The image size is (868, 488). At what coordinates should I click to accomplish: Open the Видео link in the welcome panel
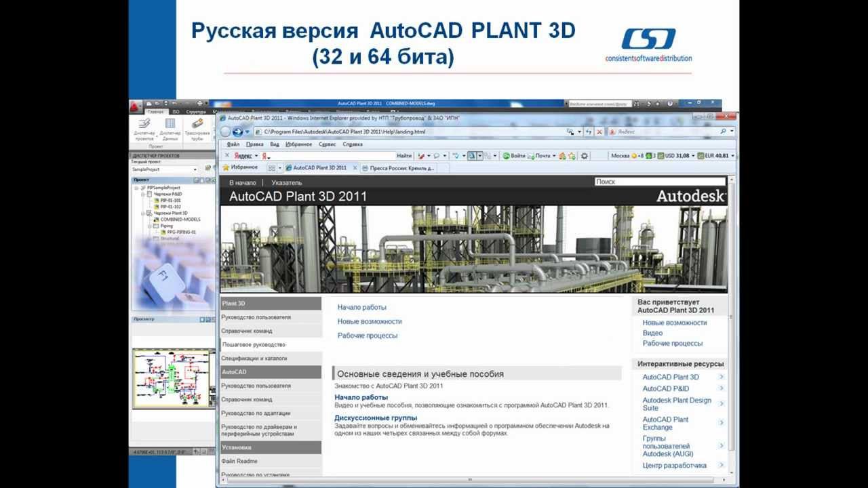[x=652, y=333]
